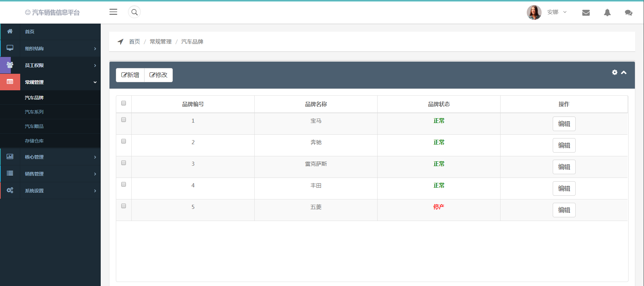Click the hamburger menu icon to toggle sidebar
644x286 pixels.
tap(113, 12)
